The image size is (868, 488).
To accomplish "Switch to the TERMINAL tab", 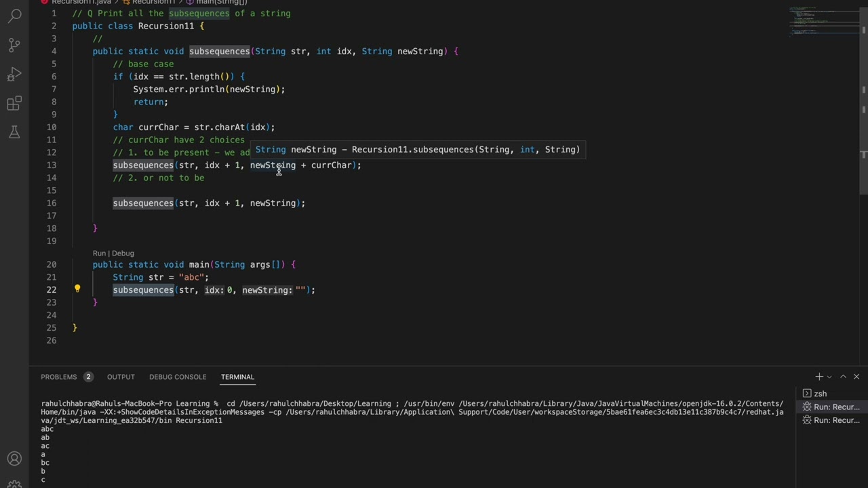I will 237,377.
